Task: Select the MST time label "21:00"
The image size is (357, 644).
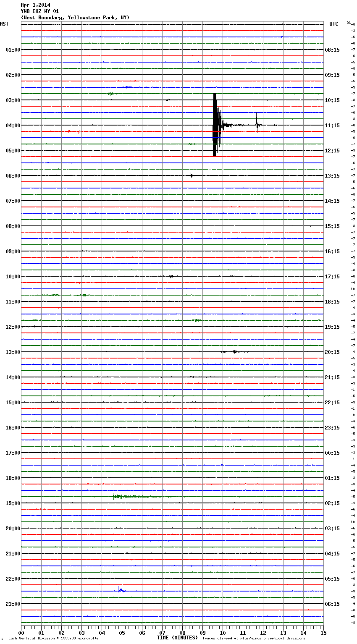Action: [13, 554]
